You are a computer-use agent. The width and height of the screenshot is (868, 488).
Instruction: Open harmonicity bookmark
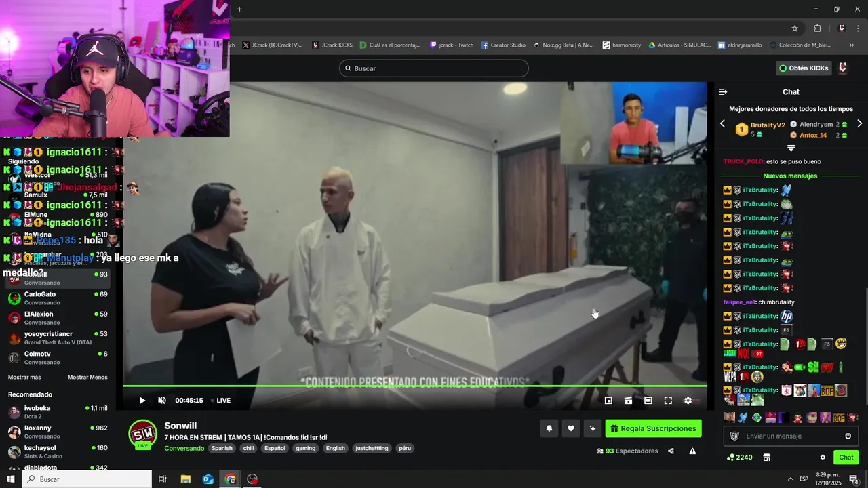tap(622, 45)
